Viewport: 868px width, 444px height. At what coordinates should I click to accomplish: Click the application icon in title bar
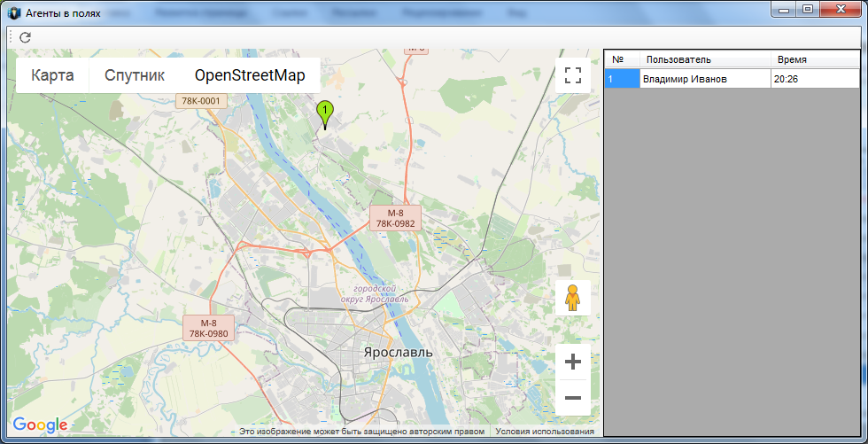coord(16,12)
